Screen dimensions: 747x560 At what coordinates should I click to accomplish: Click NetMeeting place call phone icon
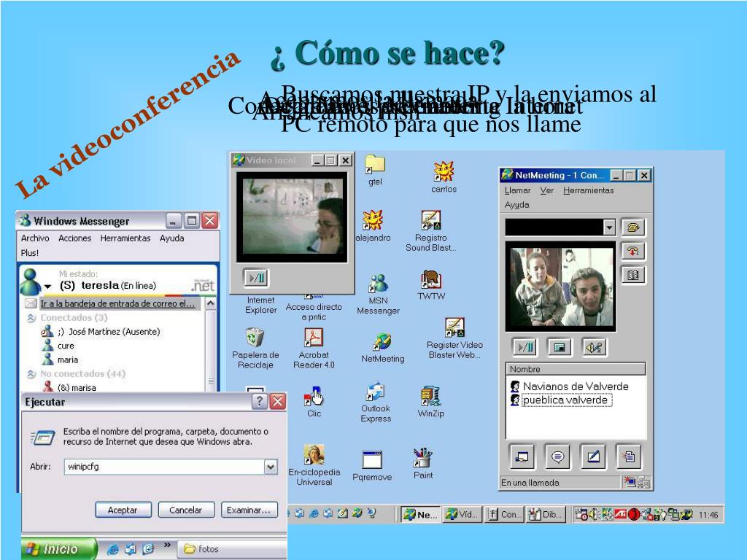[633, 227]
